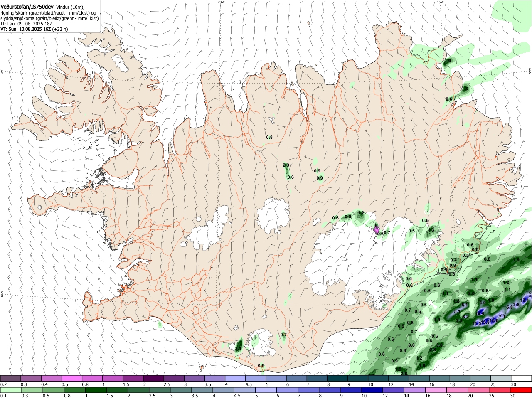Select the pale grey snow swatch labelled 25
The height and width of the screenshot is (399, 532).
point(501,378)
